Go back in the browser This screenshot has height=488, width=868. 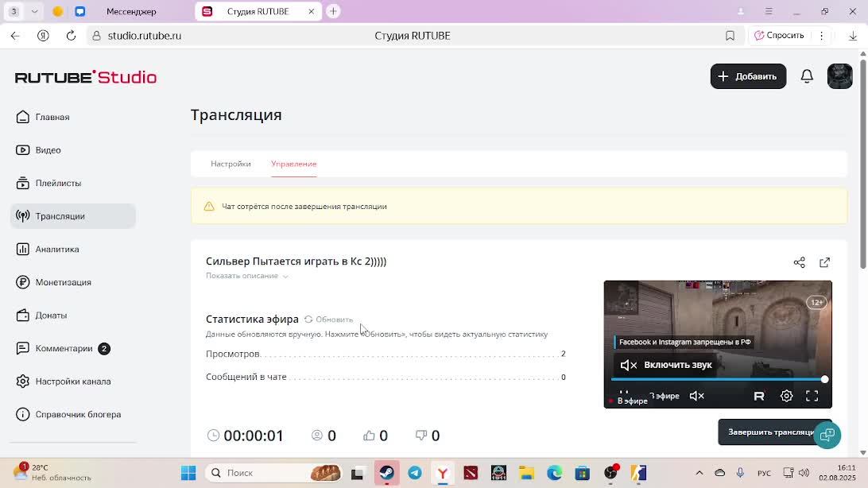tap(15, 36)
